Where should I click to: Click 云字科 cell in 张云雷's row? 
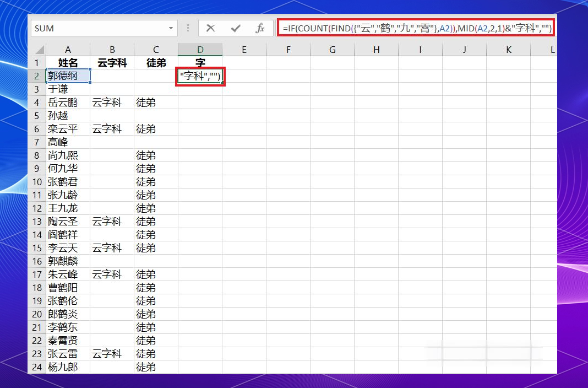pyautogui.click(x=112, y=354)
